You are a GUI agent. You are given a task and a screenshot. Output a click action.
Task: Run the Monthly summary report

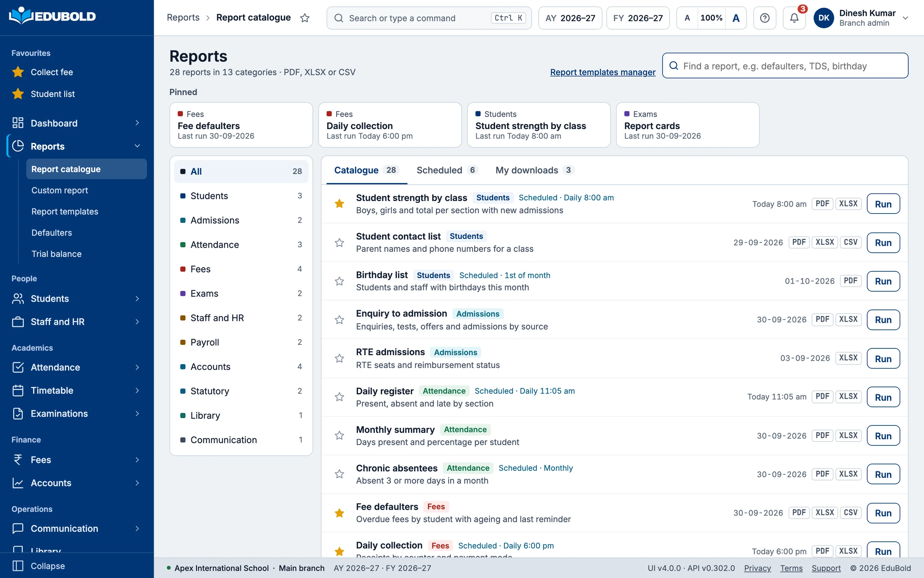(883, 435)
